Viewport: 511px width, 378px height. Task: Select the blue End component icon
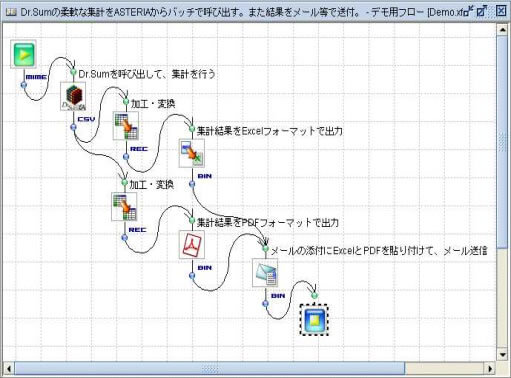[314, 320]
